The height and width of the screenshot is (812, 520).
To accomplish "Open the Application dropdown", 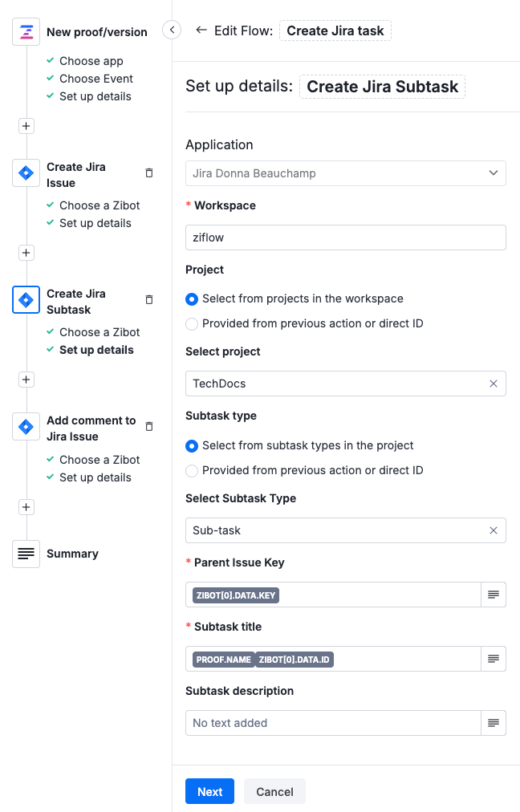I will (345, 173).
